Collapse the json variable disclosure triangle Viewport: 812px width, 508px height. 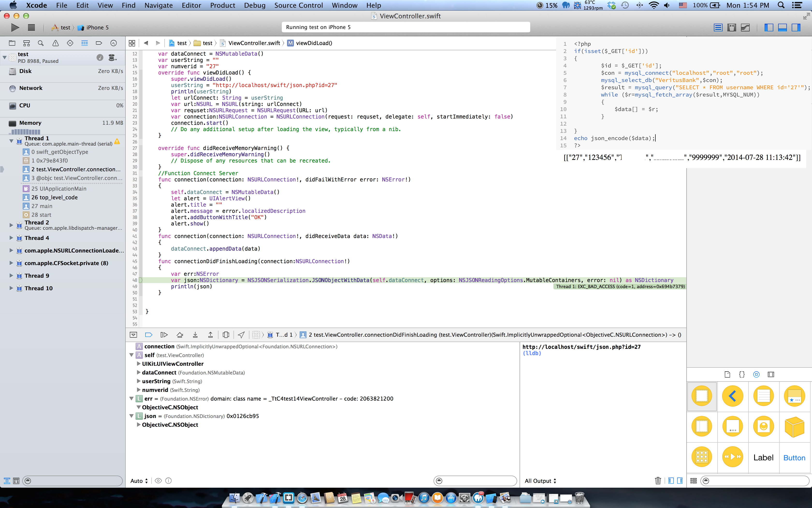point(131,416)
